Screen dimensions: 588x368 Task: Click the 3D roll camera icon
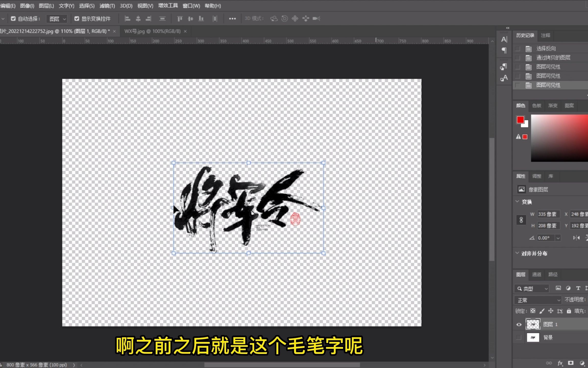point(285,19)
